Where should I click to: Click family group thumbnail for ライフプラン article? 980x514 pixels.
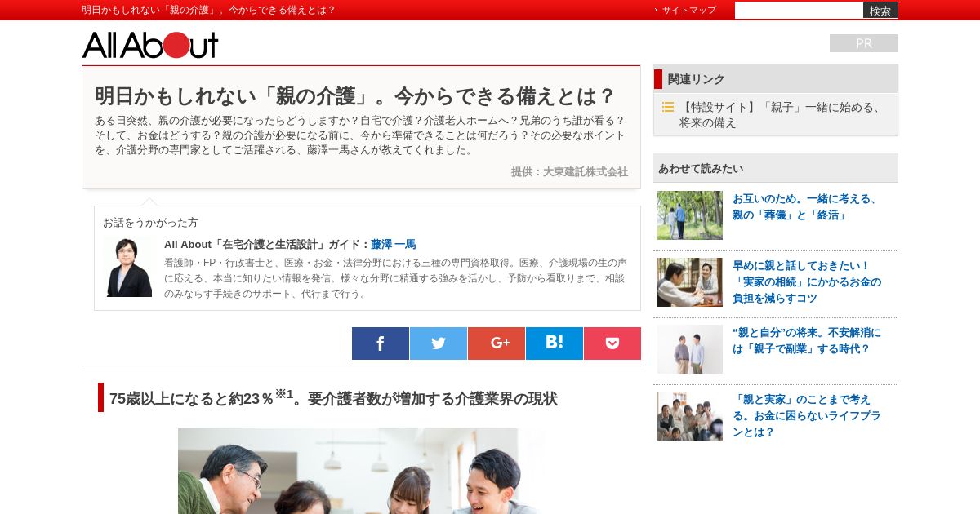pos(690,416)
